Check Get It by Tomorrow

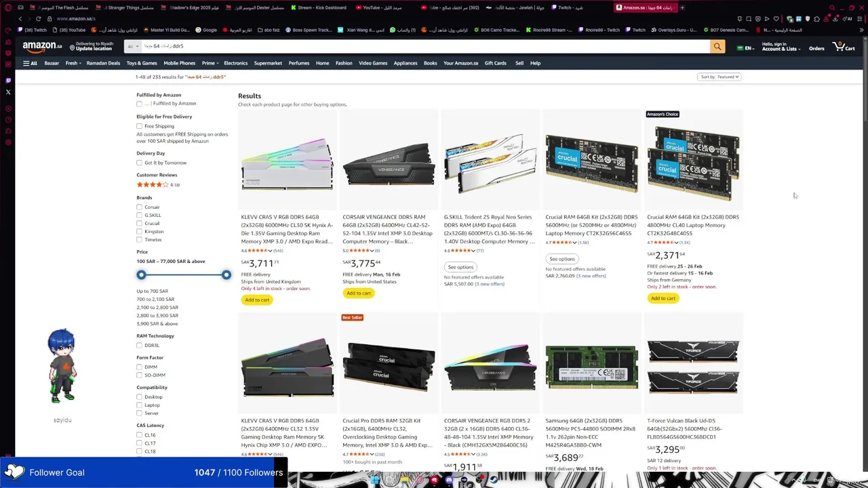(139, 163)
